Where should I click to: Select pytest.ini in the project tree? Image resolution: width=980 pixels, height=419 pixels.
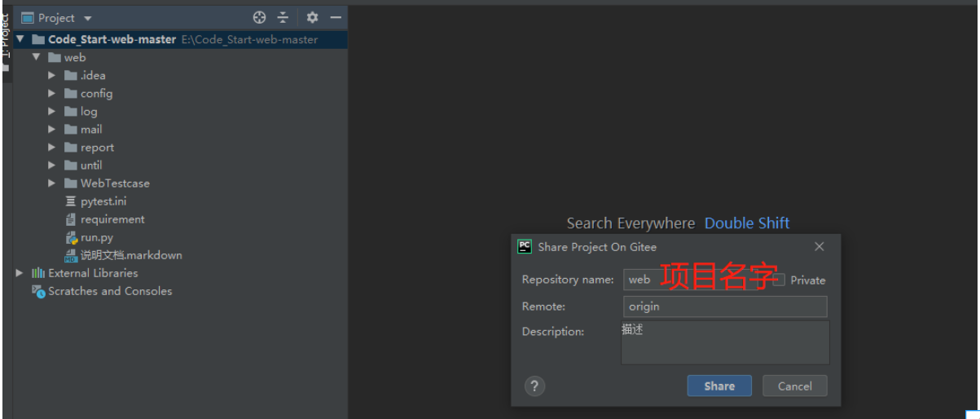click(x=103, y=201)
